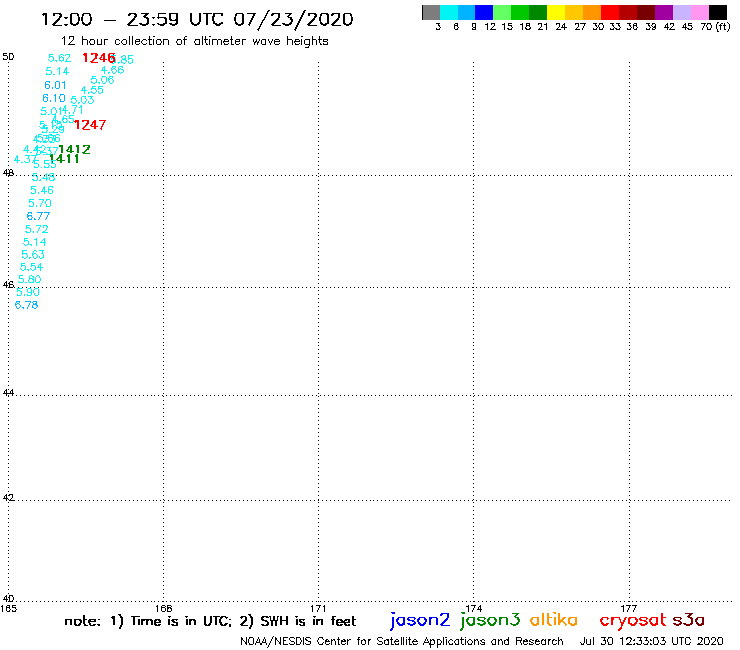
Task: Click the NOAA/NESDIS Center credit line
Action: [x=402, y=642]
